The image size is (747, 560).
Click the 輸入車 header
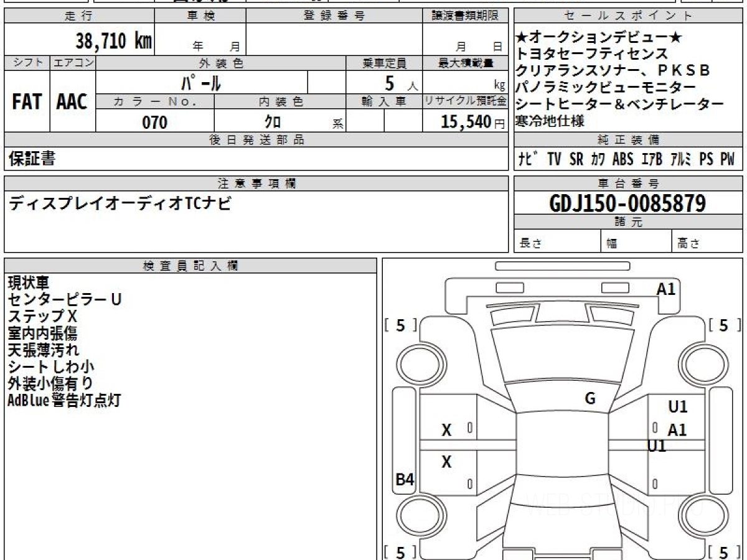pos(384,101)
